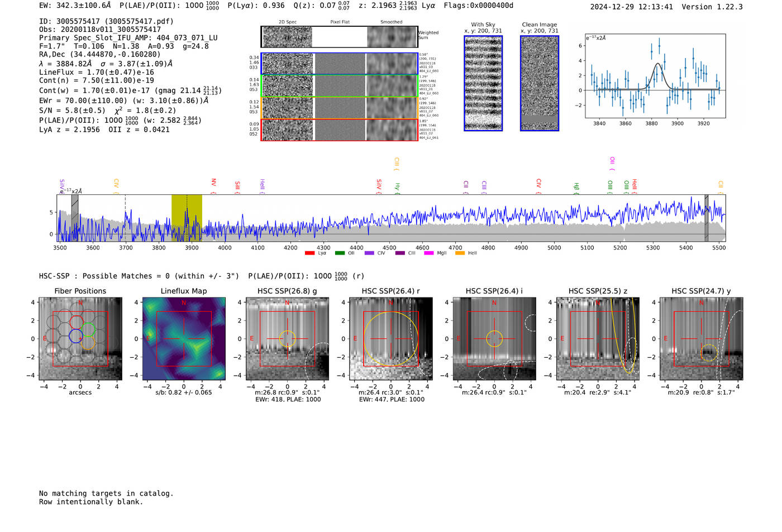The height and width of the screenshot is (532, 782).
Task: Click the 'Row intentionally blank.' text
Action: coord(91,502)
